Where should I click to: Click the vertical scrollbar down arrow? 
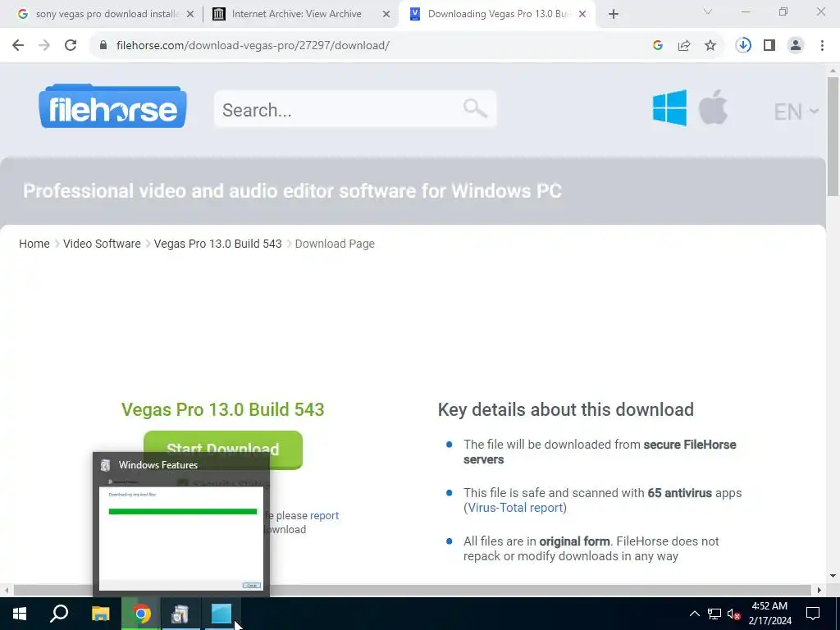pyautogui.click(x=833, y=576)
